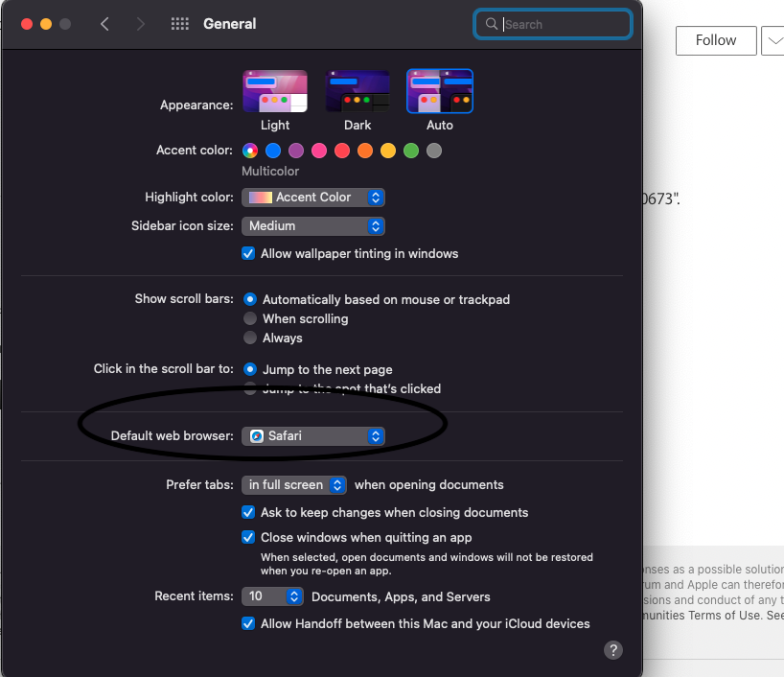Toggle Allow Handoff between Mac and iCloud devices

click(x=248, y=624)
